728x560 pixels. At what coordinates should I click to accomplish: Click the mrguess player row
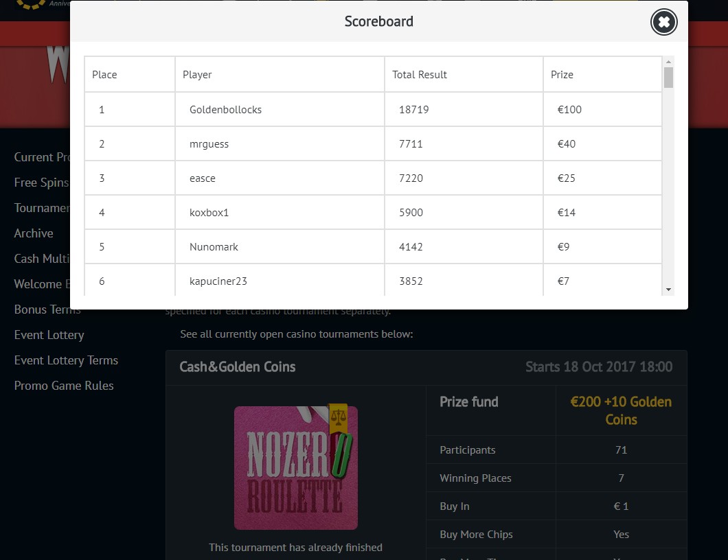pos(209,144)
